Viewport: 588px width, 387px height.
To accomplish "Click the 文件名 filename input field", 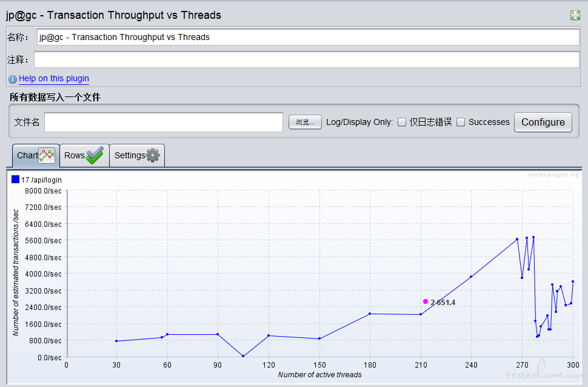I will (164, 123).
